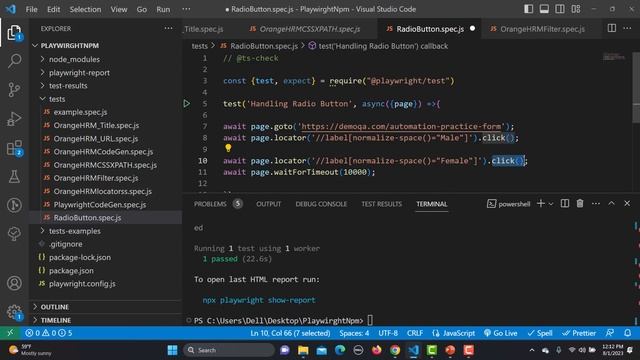The height and width of the screenshot is (360, 640).
Task: Open Explorer Views and More Actions
Action: [x=168, y=28]
